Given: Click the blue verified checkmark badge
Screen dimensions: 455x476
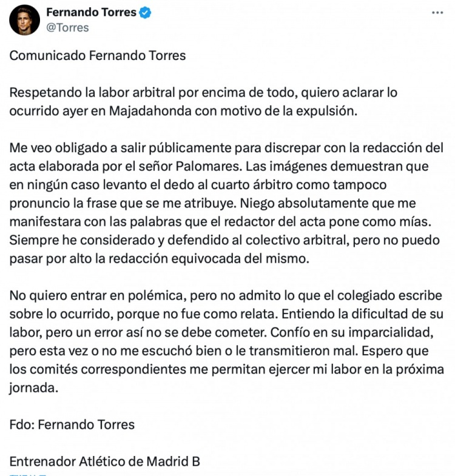Looking at the screenshot, I should click(145, 13).
